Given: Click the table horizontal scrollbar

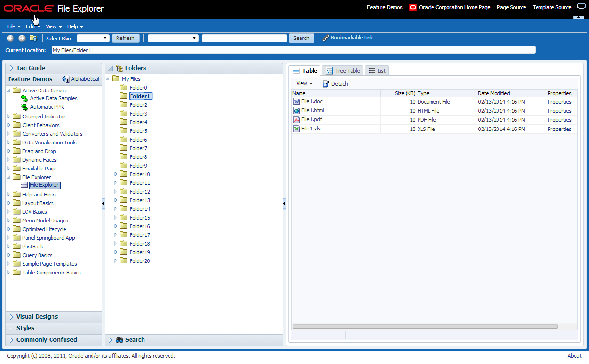Looking at the screenshot, I should (425, 326).
